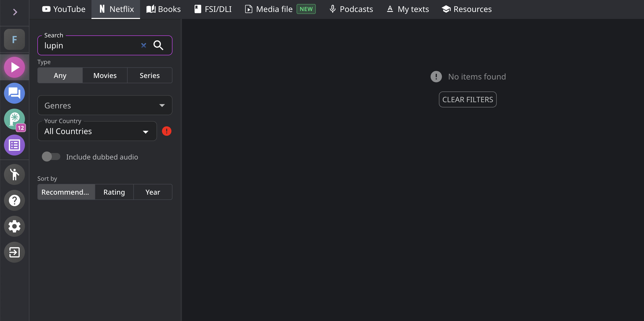Select the Series type filter
Image resolution: width=644 pixels, height=321 pixels.
pos(150,75)
